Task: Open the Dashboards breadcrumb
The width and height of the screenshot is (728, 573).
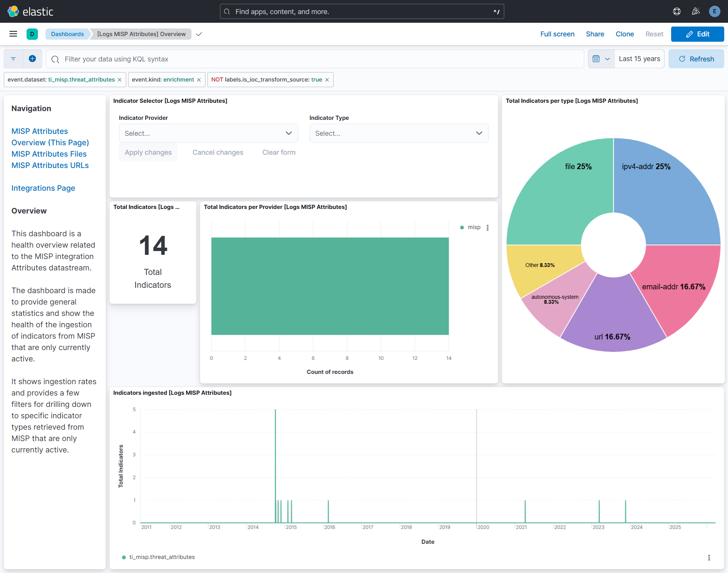Action: tap(67, 34)
